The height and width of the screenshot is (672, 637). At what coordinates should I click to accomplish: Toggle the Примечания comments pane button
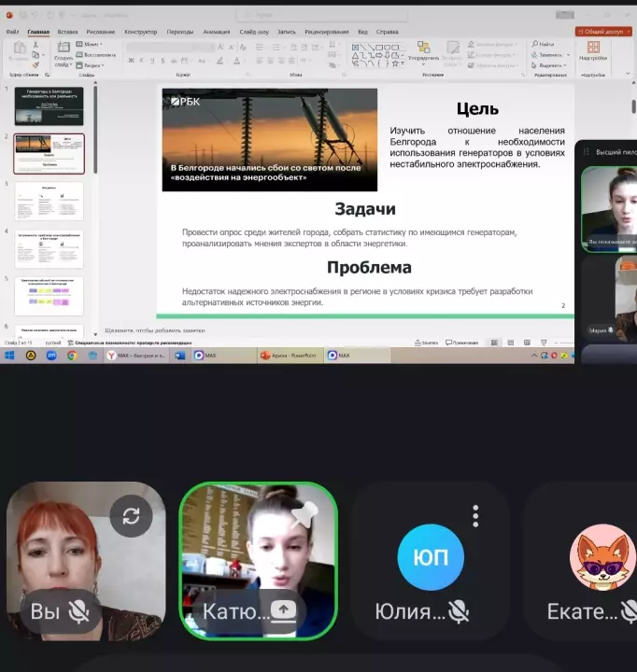coord(461,343)
